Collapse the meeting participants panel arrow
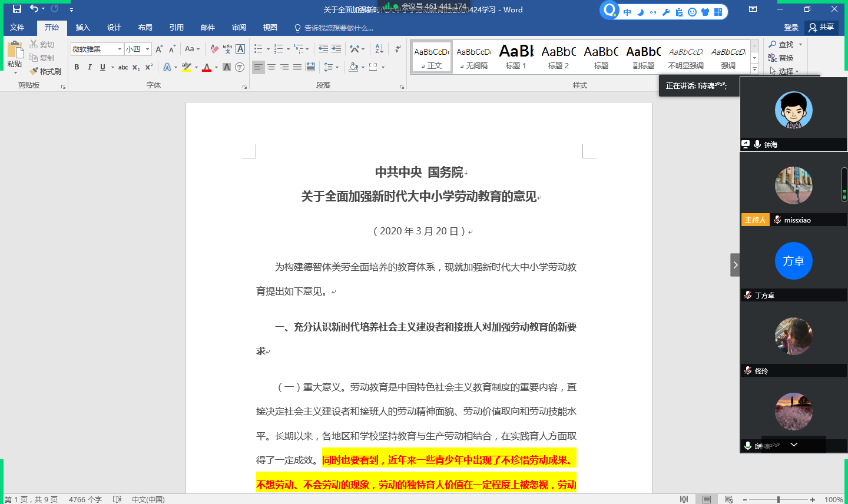848x504 pixels. coord(735,265)
